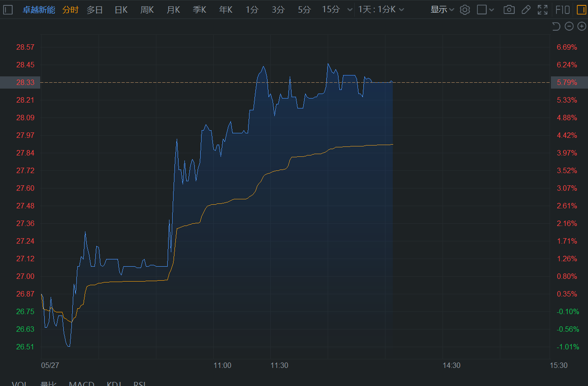The width and height of the screenshot is (588, 386).
Task: Click the 卓越新能 stock name
Action: 39,9
